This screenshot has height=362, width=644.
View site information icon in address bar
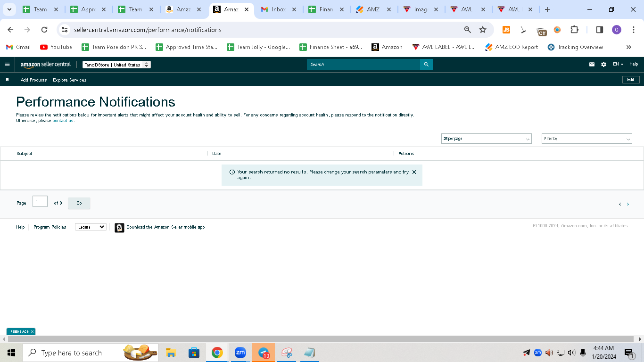(65, 30)
